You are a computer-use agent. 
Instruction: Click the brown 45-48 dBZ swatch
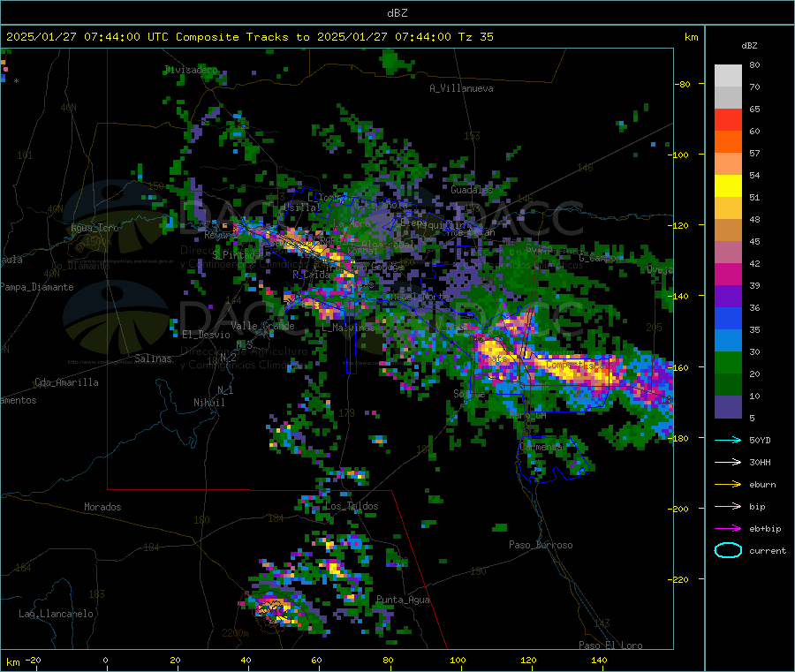[728, 230]
